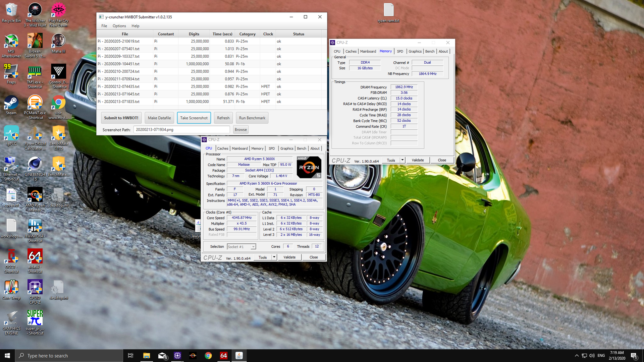
Task: Open the notification center icon
Action: coord(634,356)
